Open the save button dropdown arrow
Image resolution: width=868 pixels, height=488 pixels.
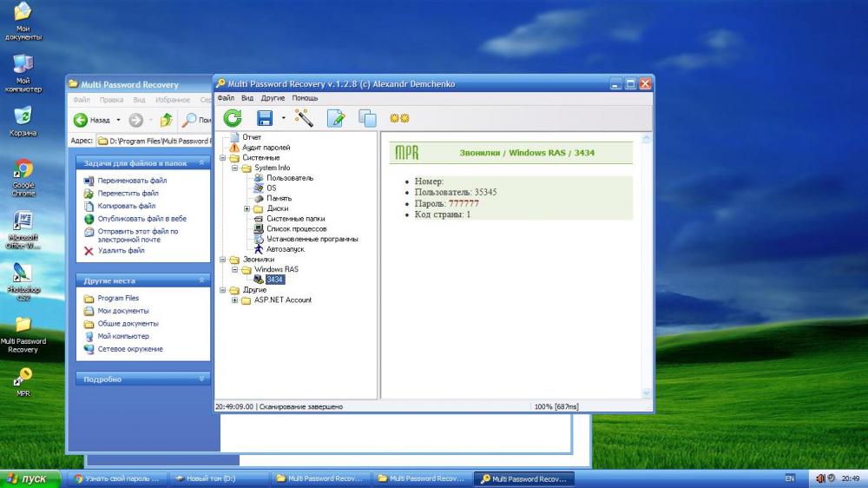[x=283, y=118]
